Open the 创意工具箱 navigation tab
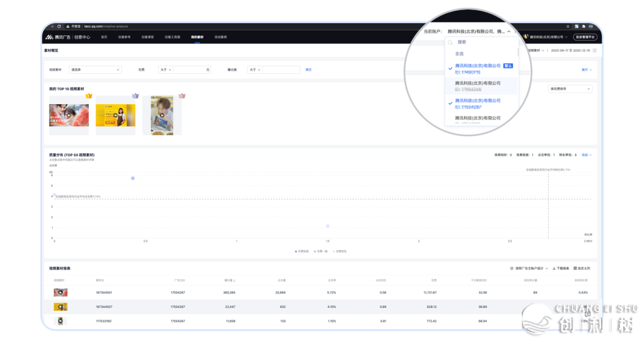 [x=172, y=37]
